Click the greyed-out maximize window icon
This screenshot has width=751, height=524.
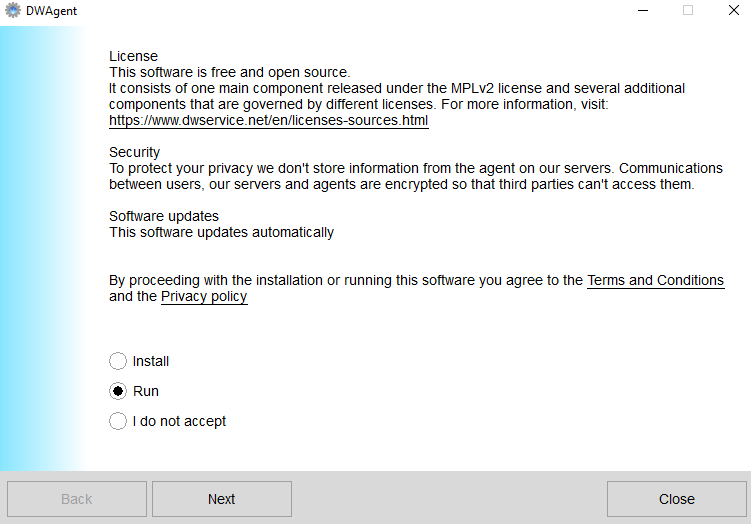tap(688, 10)
